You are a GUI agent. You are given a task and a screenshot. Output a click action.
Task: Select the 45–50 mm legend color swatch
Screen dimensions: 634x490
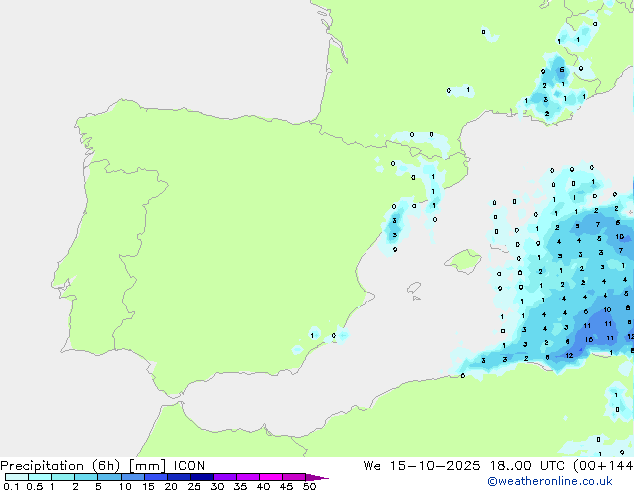(294, 477)
